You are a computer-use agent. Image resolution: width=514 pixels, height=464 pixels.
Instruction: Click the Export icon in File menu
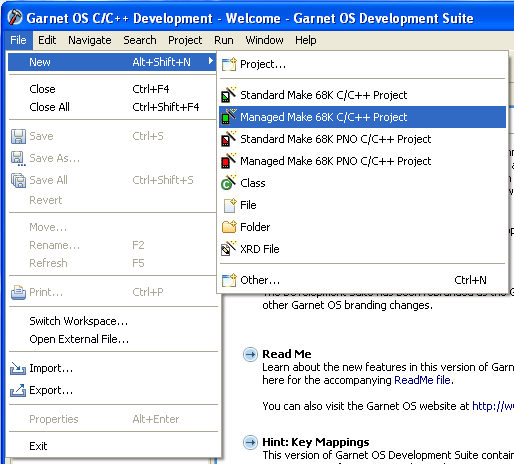pos(18,390)
